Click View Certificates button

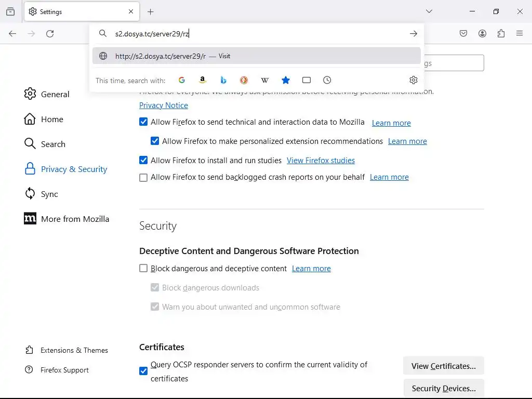(x=443, y=366)
